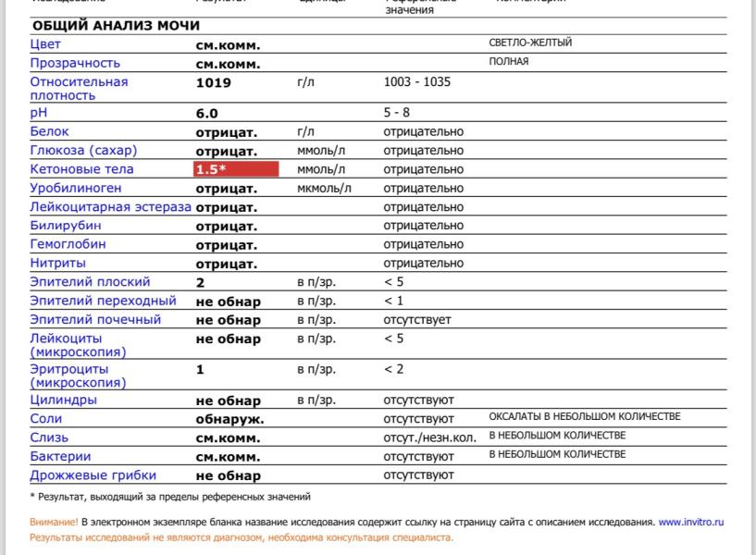
Task: Select Эпителий плоский result value 2
Action: tap(200, 283)
